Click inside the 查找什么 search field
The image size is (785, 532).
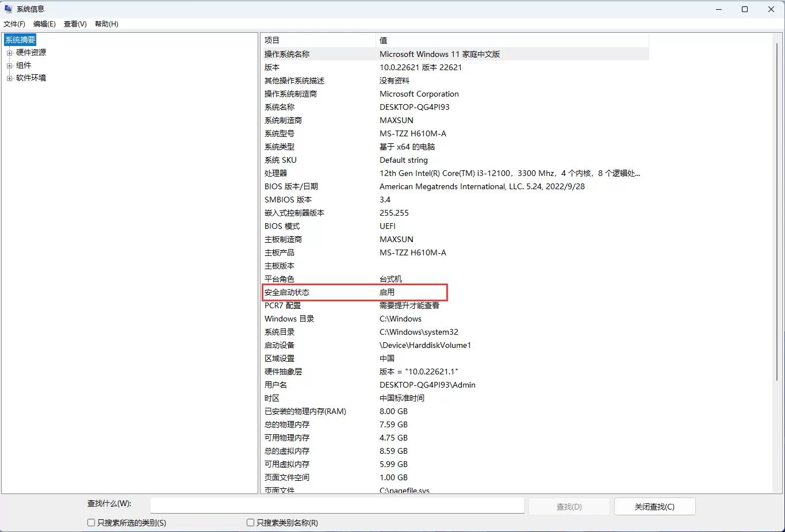pyautogui.click(x=336, y=505)
